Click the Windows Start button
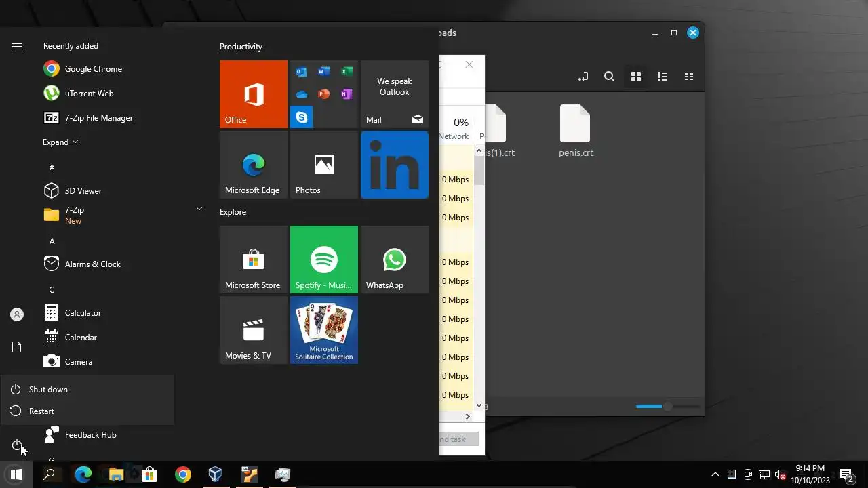 click(x=16, y=474)
